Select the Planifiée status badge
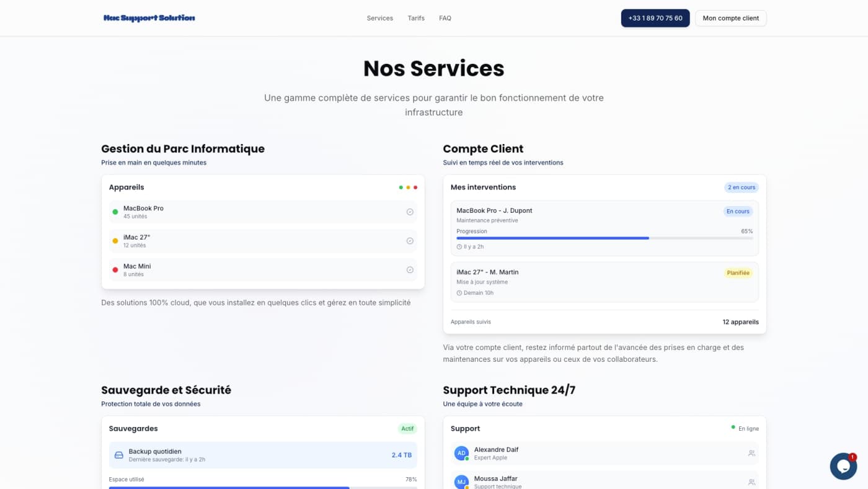The height and width of the screenshot is (489, 868). tap(738, 273)
